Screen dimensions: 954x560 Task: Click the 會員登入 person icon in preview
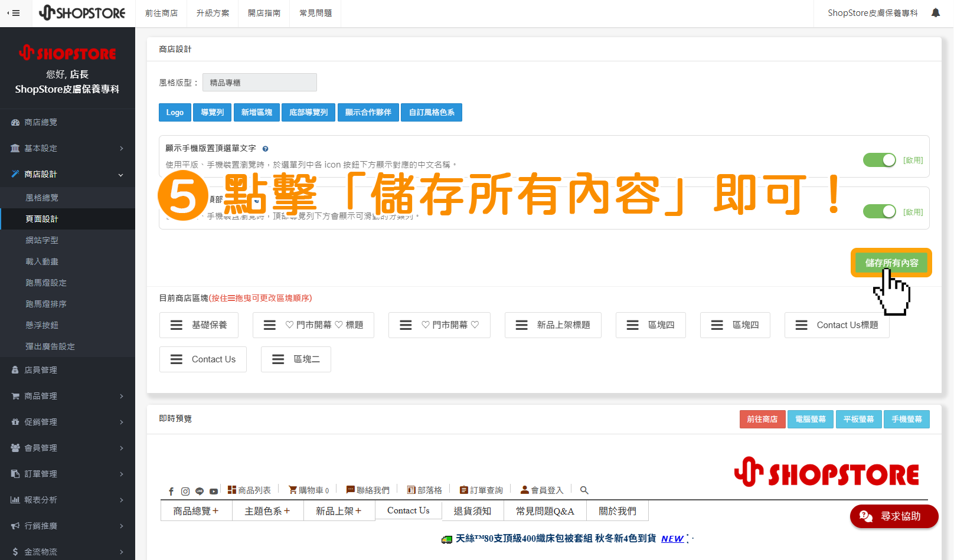(525, 490)
